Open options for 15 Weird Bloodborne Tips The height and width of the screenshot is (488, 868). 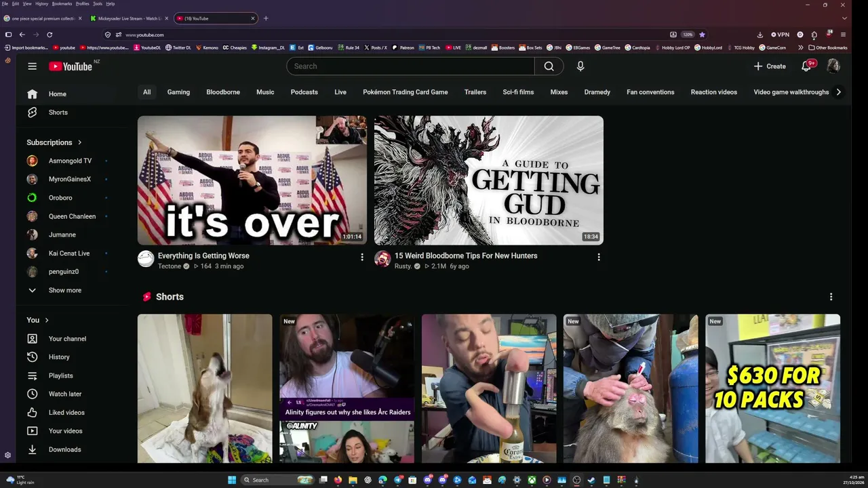pos(598,257)
